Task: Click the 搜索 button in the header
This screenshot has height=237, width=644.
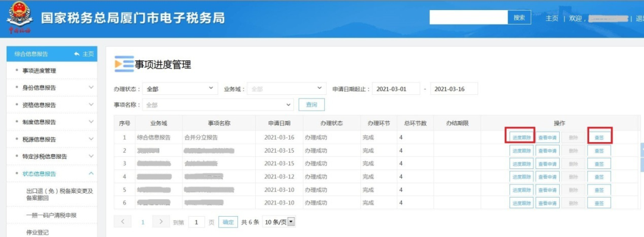Action: tap(519, 17)
